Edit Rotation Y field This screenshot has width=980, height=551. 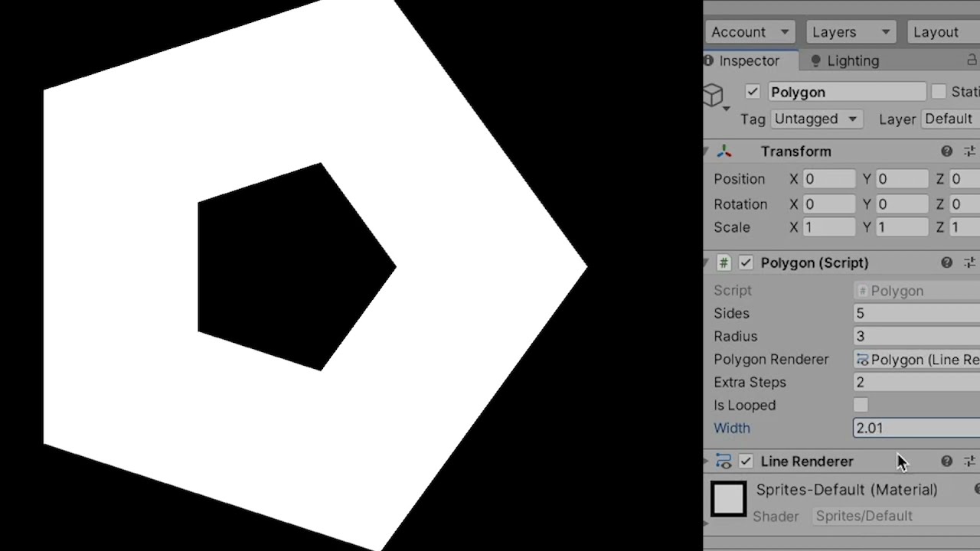point(902,204)
